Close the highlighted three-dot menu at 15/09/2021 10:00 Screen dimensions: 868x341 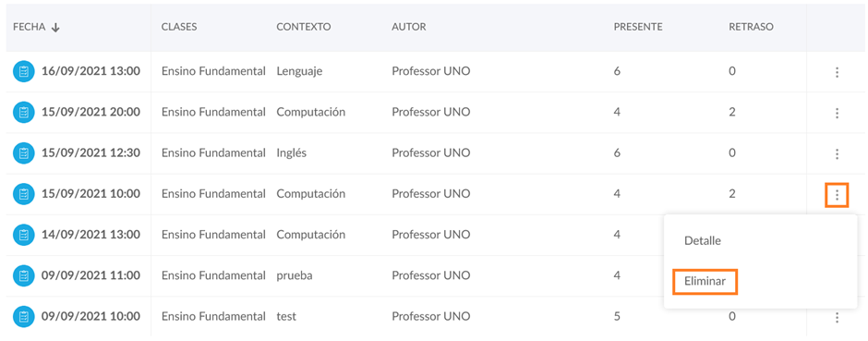coord(837,195)
